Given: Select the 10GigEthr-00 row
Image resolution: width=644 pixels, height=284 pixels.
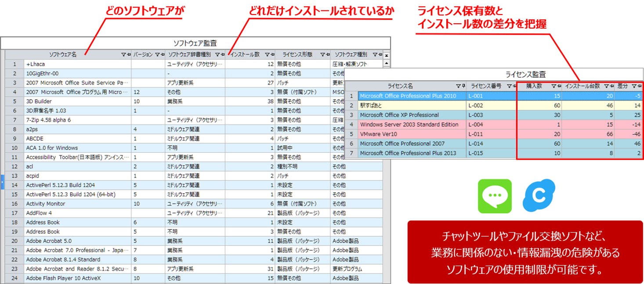Looking at the screenshot, I should click(194, 73).
